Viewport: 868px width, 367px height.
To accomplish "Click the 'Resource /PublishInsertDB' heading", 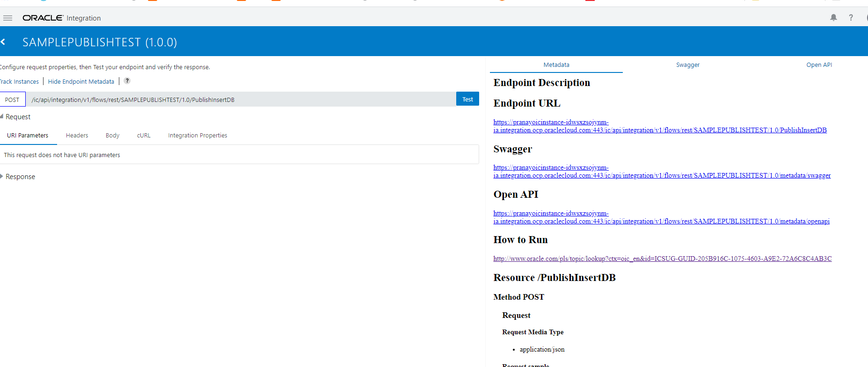I will 554,278.
